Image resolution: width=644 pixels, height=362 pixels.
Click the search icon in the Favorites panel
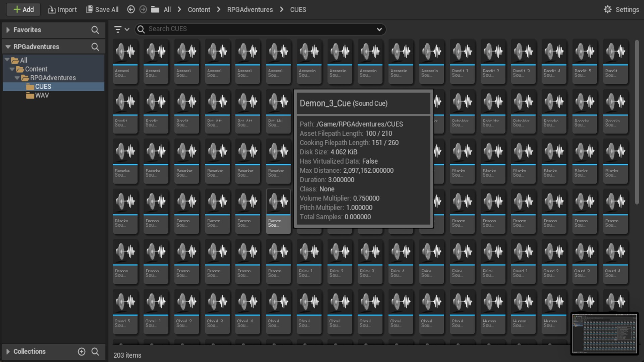(95, 30)
